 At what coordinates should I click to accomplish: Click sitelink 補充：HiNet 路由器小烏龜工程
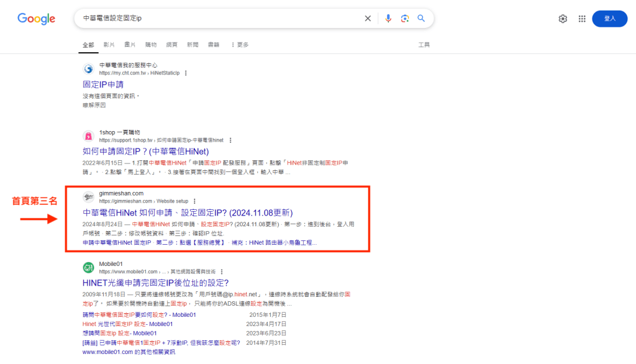tap(274, 243)
